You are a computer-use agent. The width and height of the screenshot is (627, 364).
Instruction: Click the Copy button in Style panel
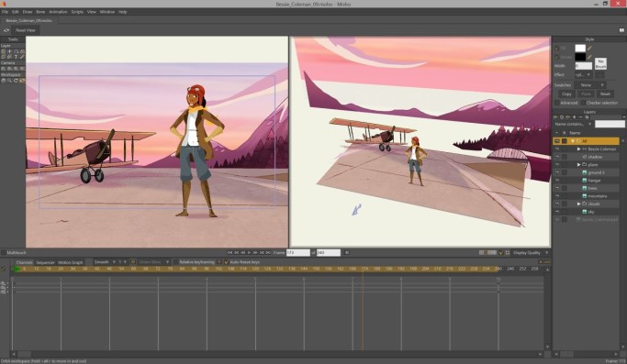[x=566, y=94]
